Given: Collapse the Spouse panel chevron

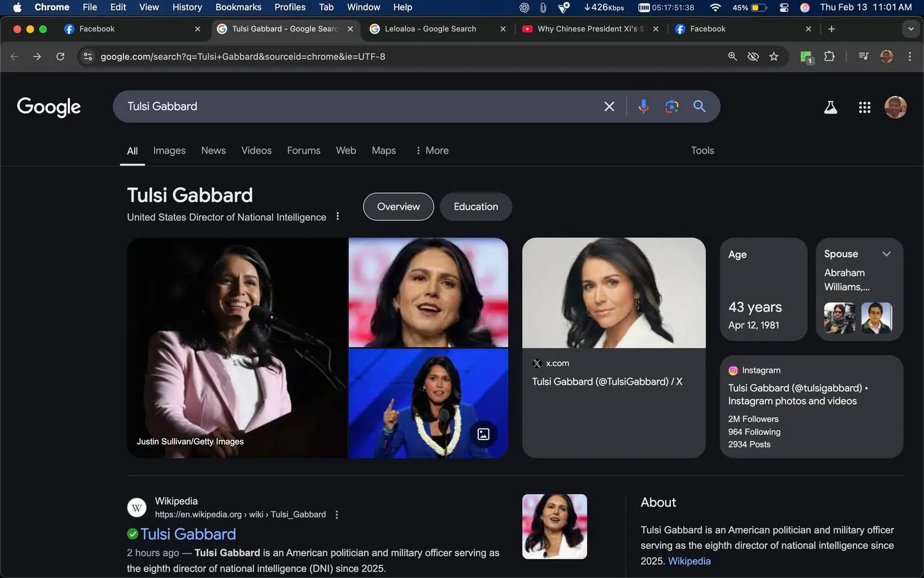Looking at the screenshot, I should tap(887, 253).
